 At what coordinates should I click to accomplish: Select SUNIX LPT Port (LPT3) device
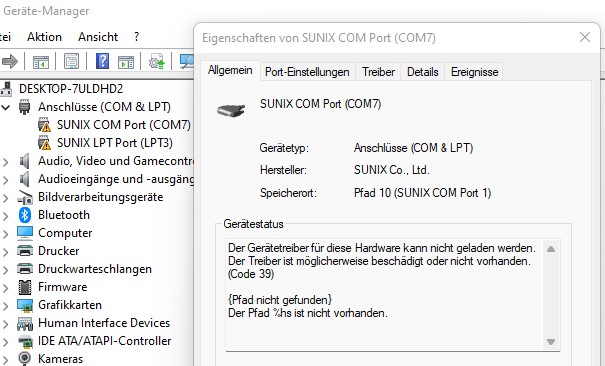click(x=115, y=143)
